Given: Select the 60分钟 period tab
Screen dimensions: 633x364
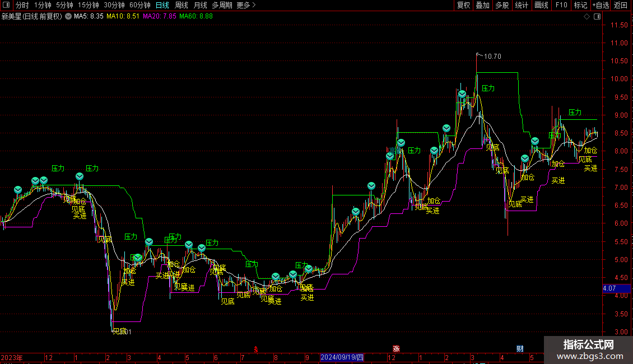Looking at the screenshot, I should [140, 5].
